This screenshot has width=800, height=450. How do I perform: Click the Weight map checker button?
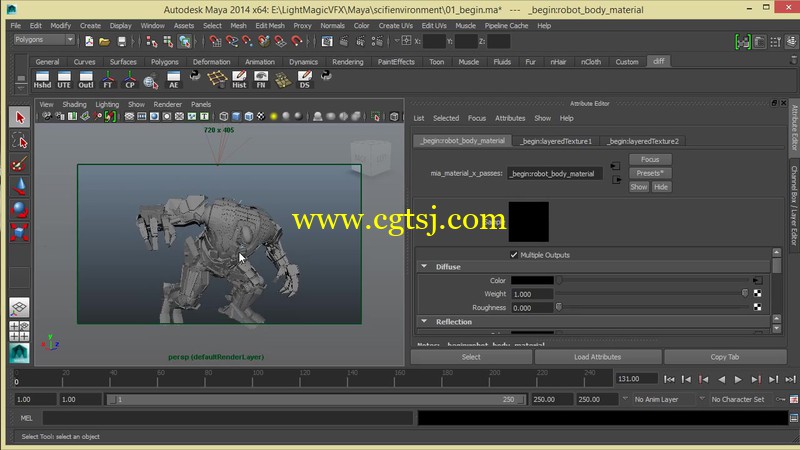[x=757, y=293]
